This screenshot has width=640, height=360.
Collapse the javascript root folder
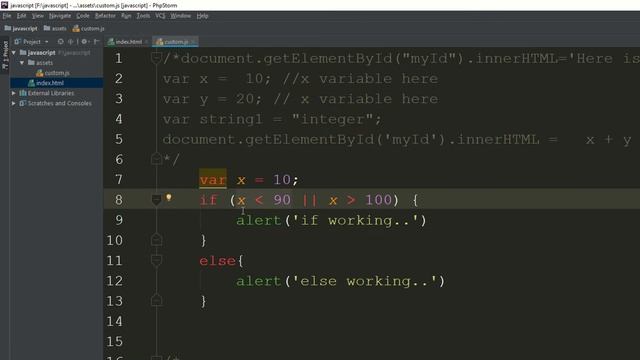coord(14,53)
